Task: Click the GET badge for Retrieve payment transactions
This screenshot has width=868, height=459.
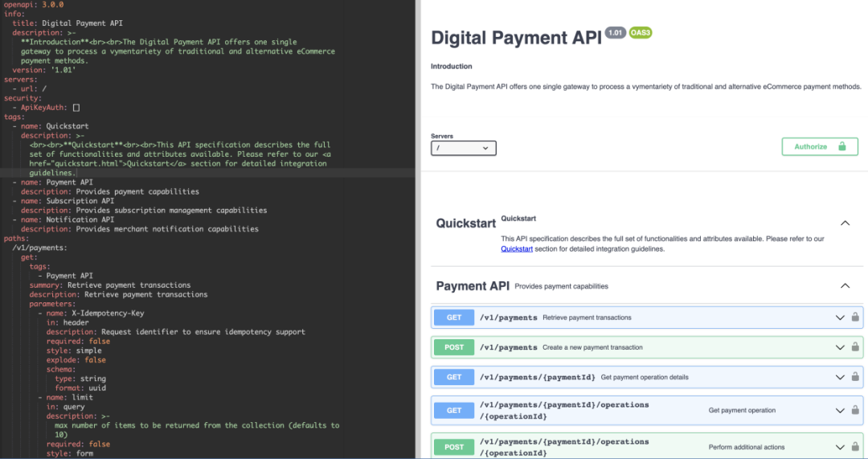Action: [x=454, y=318]
